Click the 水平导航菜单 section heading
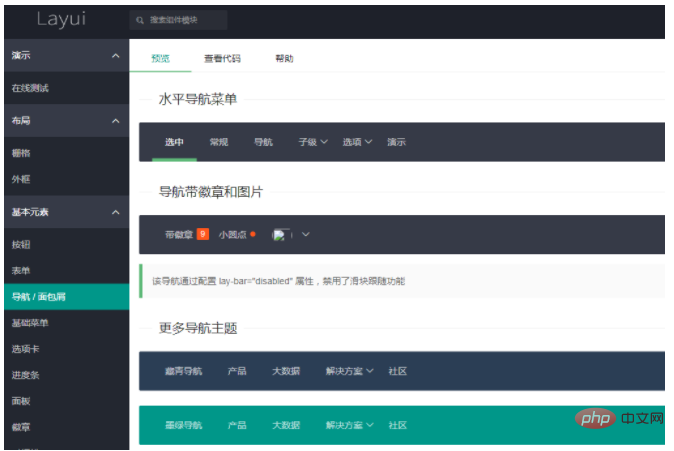Viewport: 674px width, 451px height. (x=198, y=100)
